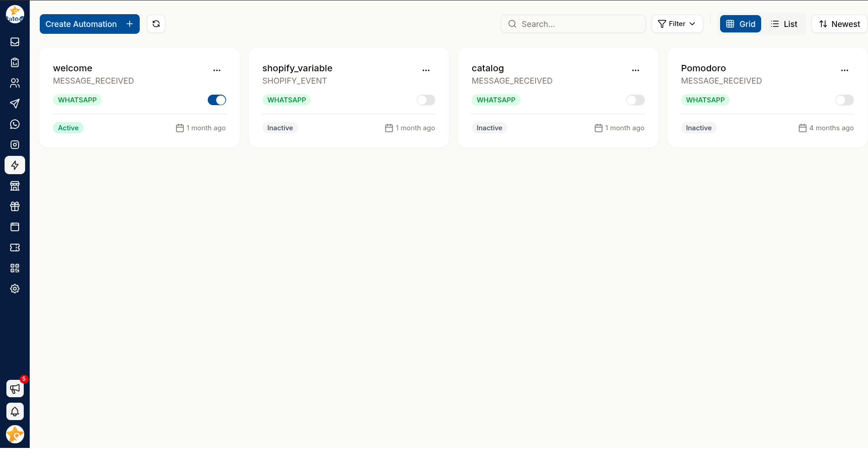Click the Active status badge on welcome
This screenshot has width=868, height=458.
68,128
